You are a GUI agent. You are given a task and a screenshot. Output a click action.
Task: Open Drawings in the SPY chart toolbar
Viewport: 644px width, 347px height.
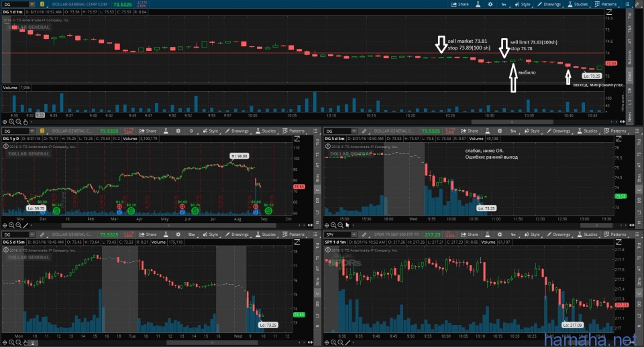coord(559,234)
